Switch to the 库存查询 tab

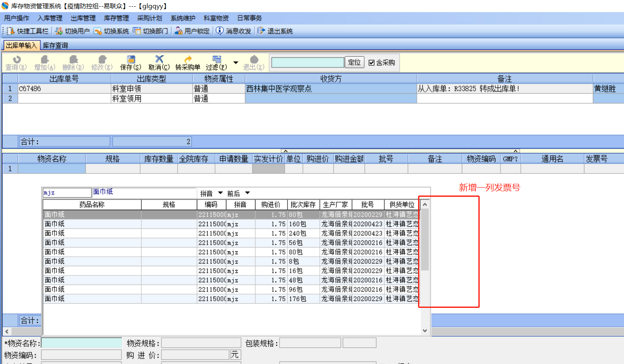click(x=55, y=45)
